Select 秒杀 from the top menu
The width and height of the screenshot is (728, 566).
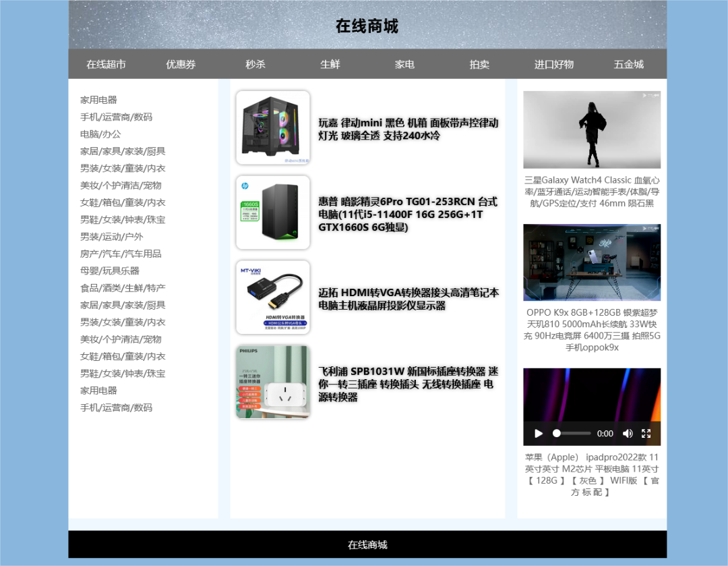pyautogui.click(x=255, y=64)
